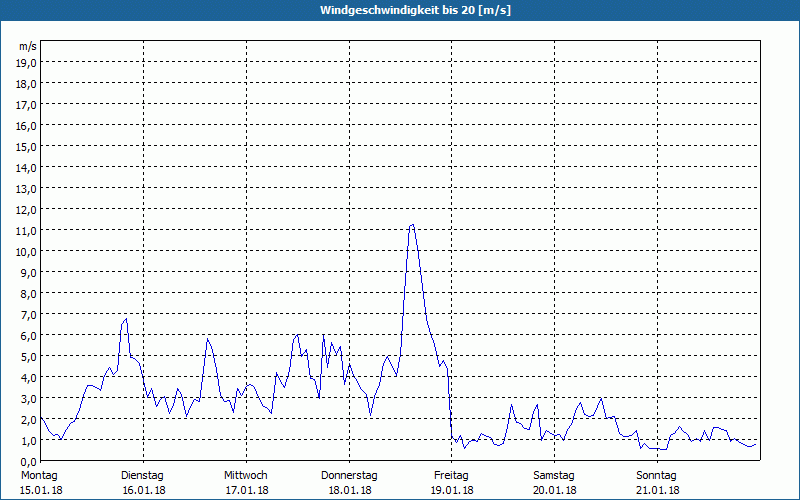Viewport: 800px width, 500px height.
Task: Click the 'm/s' unit label
Action: [x=28, y=46]
